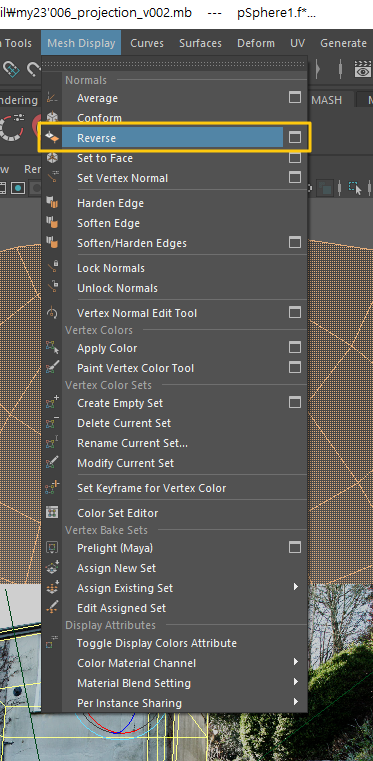Open option box for Soften/Harden Edges
373x761 pixels.
(295, 242)
